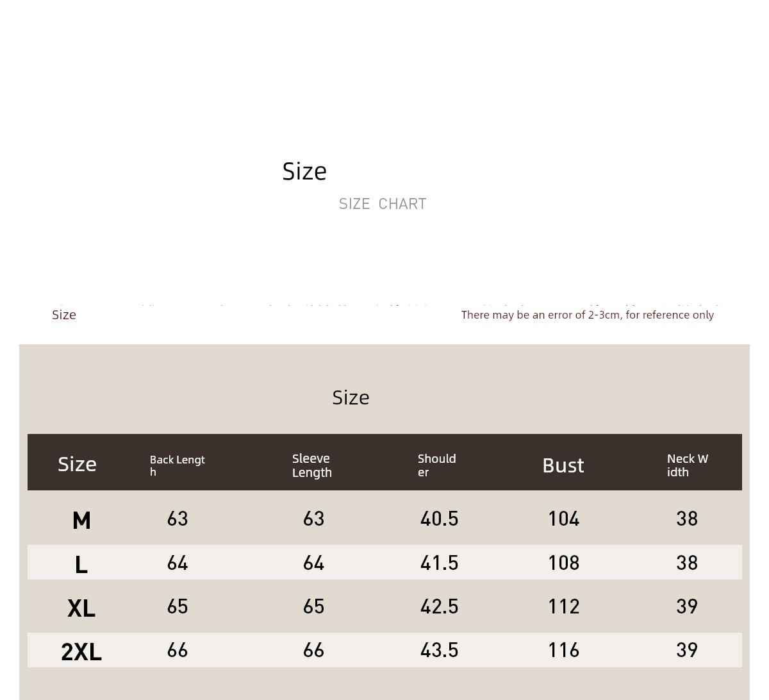Select the 2XL size row label
The width and height of the screenshot is (769, 700).
coord(81,652)
